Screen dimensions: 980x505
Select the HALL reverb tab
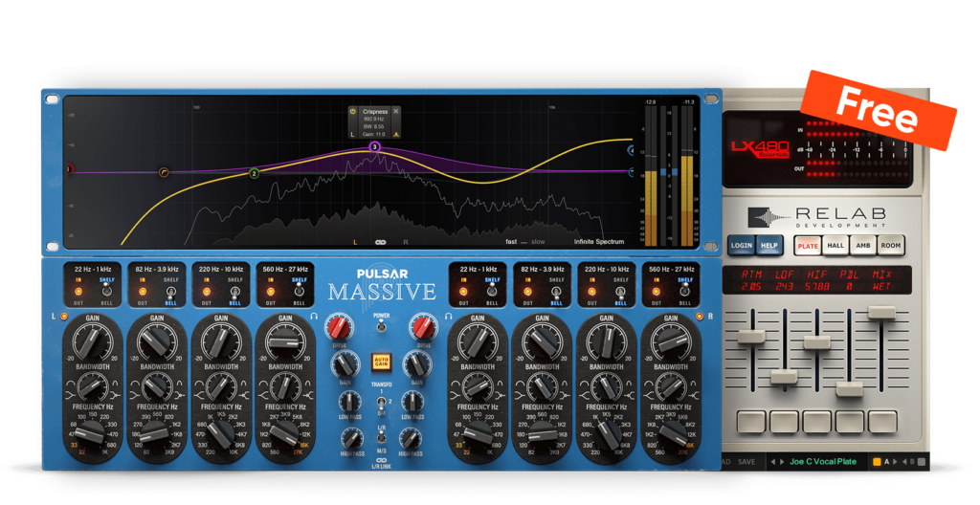(835, 246)
